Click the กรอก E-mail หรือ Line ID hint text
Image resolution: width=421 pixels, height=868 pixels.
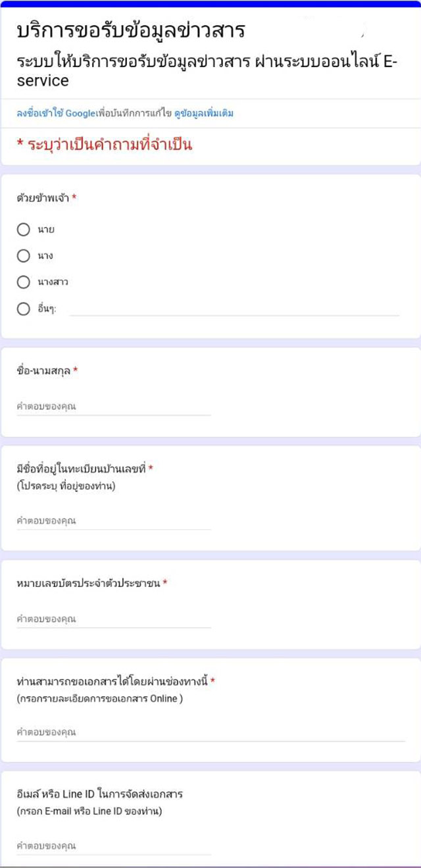coord(89,811)
